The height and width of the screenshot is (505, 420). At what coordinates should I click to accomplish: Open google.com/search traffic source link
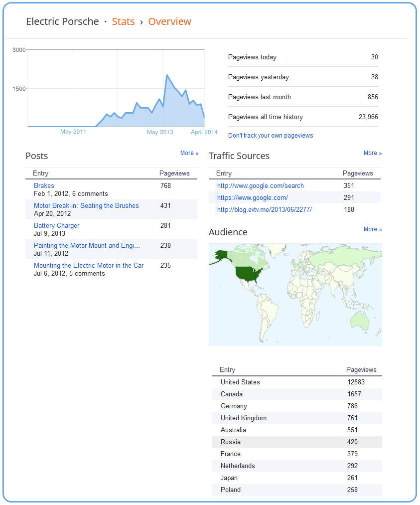tap(261, 186)
